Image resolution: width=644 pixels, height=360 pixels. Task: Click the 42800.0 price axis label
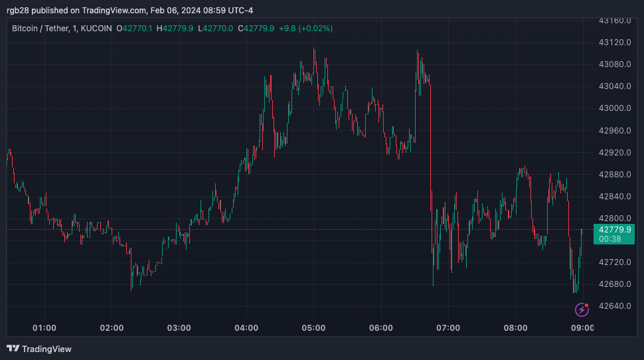615,219
